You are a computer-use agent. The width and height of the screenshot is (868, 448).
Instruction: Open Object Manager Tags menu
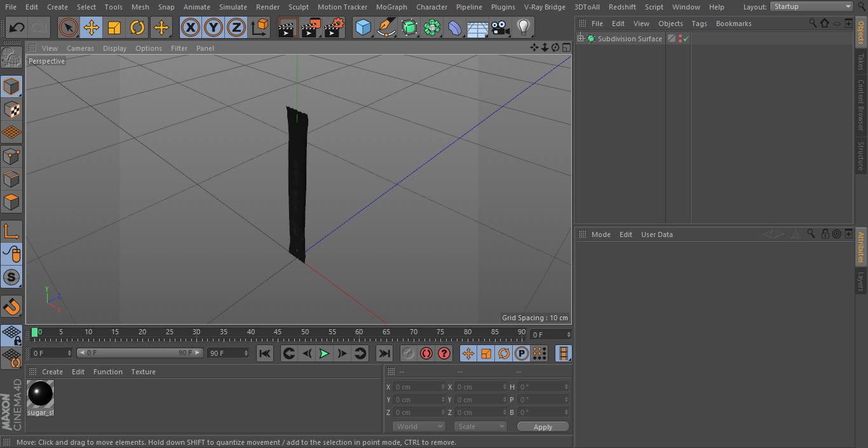(699, 24)
